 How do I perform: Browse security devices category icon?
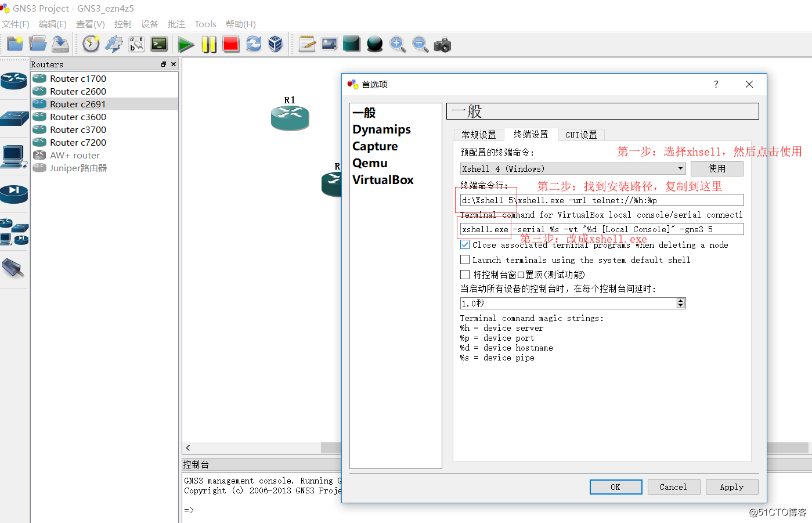(14, 193)
